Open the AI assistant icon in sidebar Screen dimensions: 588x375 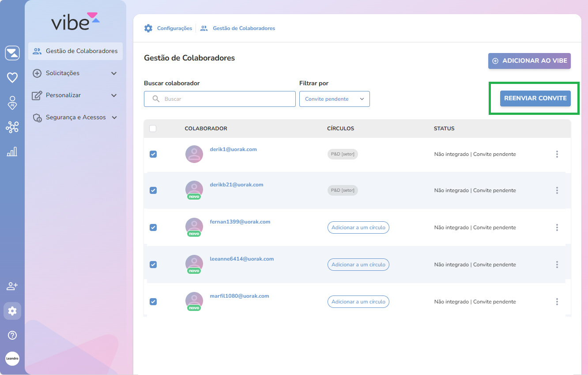[12, 102]
